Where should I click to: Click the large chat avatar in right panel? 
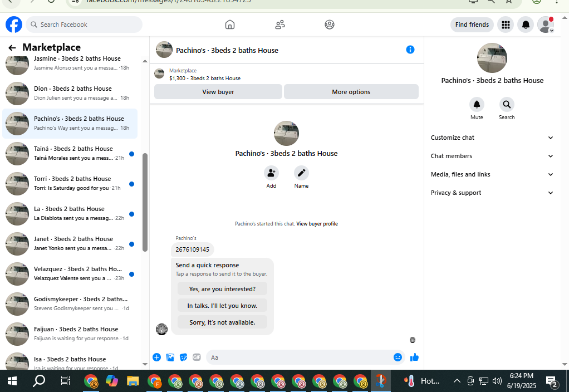(492, 58)
